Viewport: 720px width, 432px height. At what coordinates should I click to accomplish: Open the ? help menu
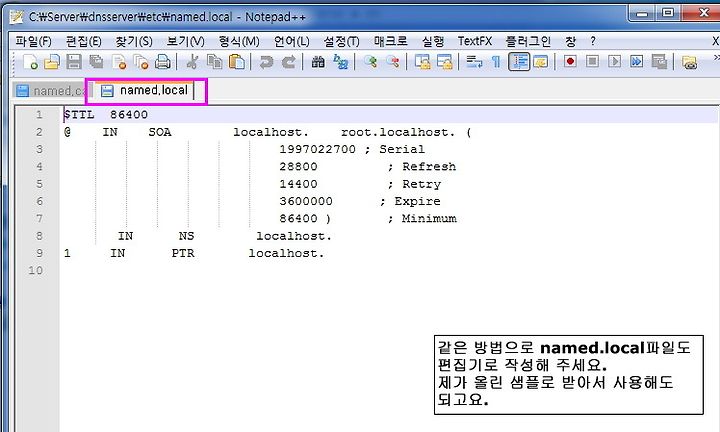pyautogui.click(x=593, y=41)
